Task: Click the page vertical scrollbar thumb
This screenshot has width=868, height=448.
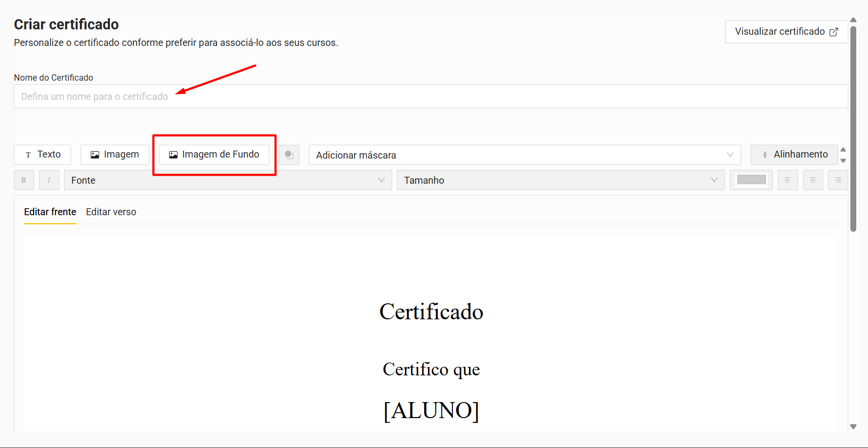Action: 853,128
